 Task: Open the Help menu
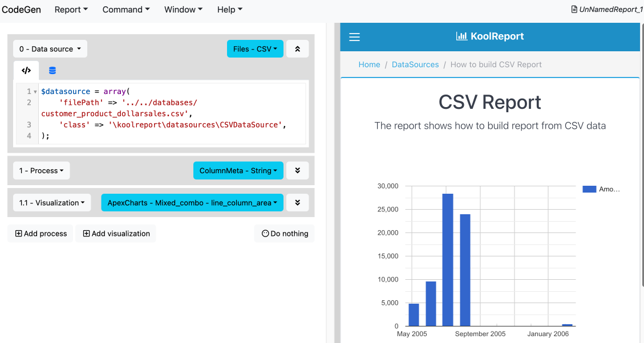[x=229, y=10]
